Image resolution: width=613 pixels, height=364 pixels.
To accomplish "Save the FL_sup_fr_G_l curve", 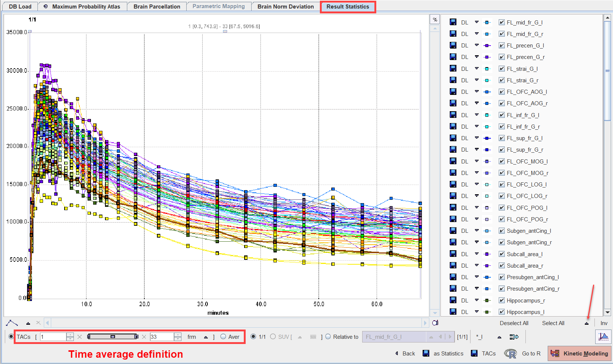I will [453, 138].
